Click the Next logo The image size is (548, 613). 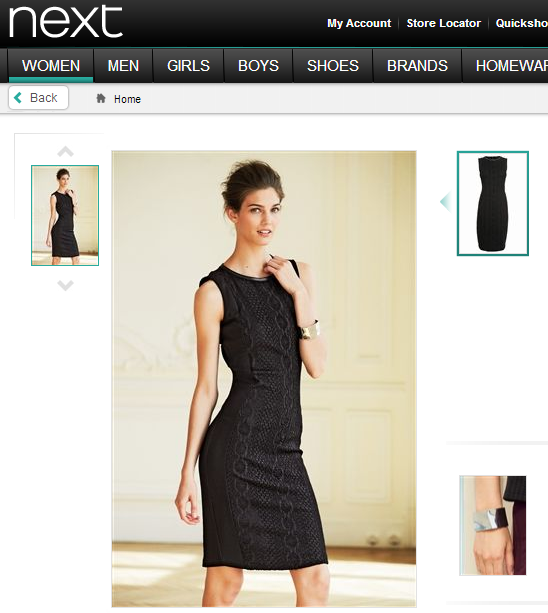tap(66, 22)
